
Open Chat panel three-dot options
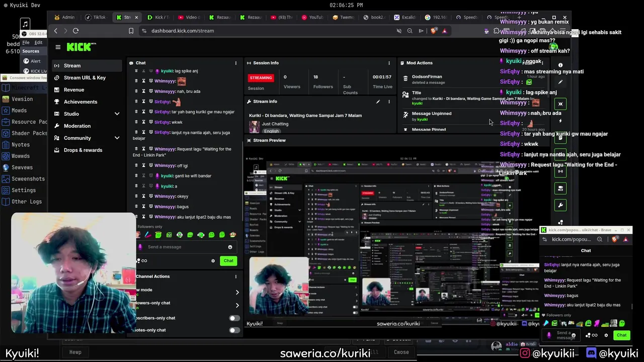click(235, 63)
